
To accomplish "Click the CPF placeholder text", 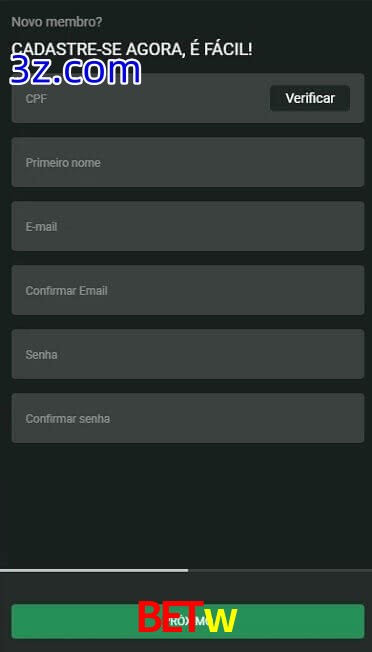I will [x=36, y=99].
